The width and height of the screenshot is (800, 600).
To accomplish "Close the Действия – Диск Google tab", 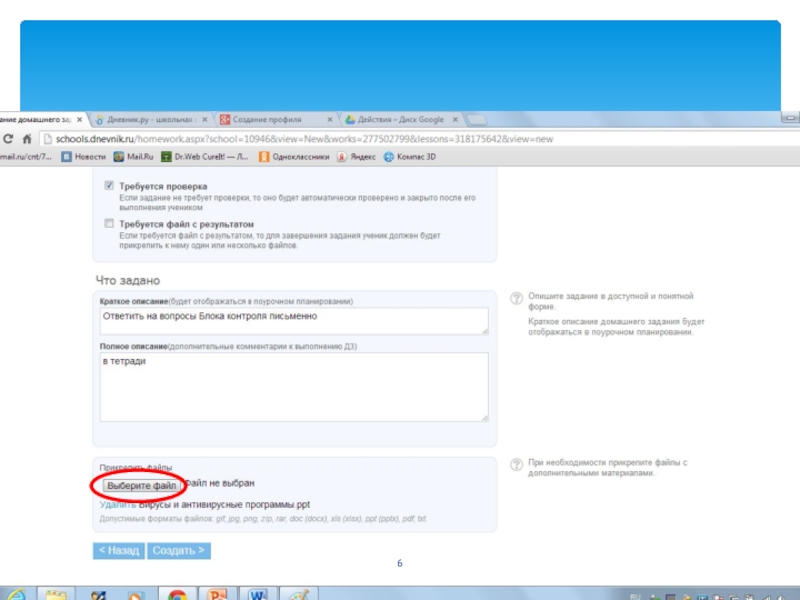I will (x=455, y=119).
